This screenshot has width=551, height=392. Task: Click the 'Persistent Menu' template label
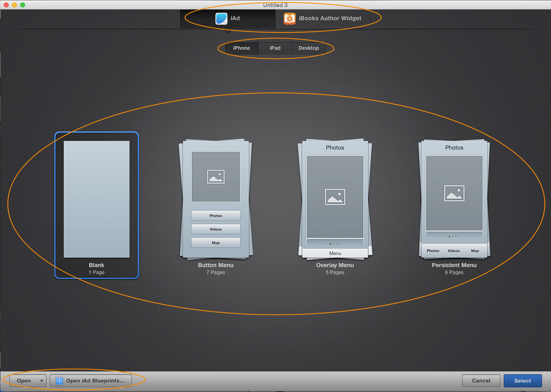click(x=454, y=265)
